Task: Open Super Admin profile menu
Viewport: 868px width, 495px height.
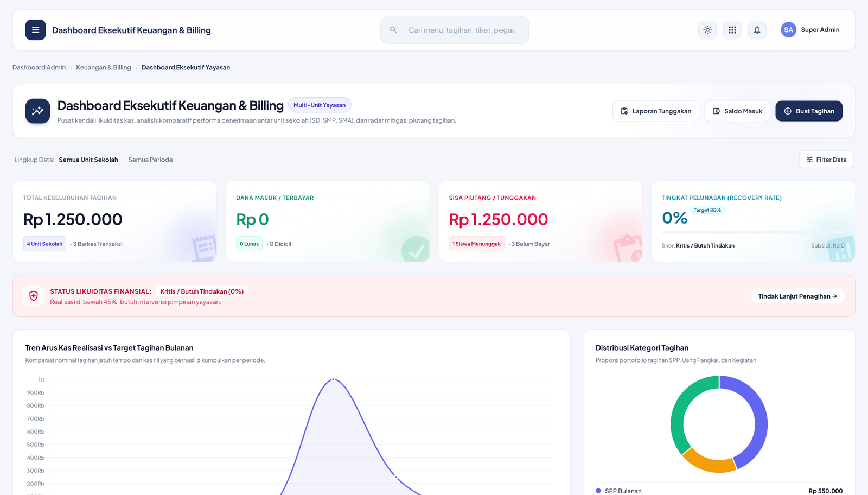Action: click(810, 30)
